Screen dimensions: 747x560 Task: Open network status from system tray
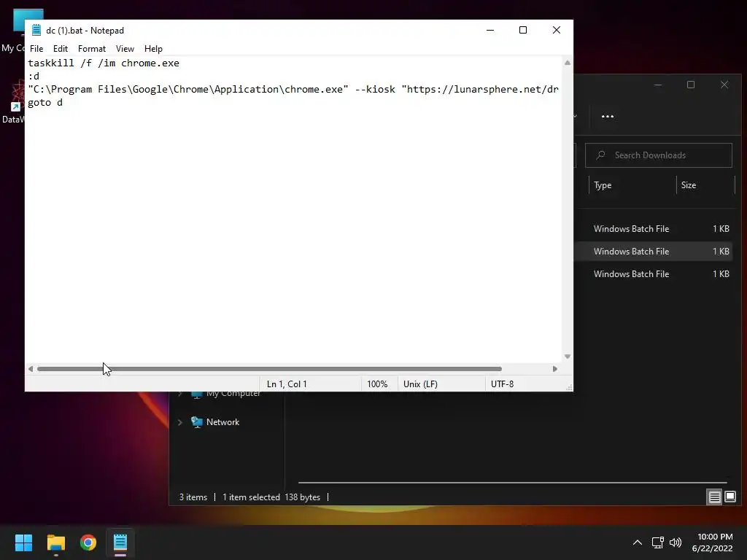point(658,542)
